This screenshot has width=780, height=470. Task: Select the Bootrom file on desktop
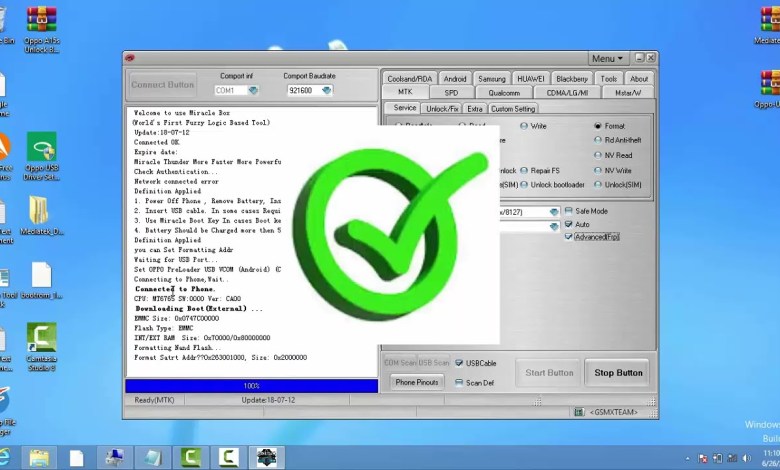click(x=42, y=281)
